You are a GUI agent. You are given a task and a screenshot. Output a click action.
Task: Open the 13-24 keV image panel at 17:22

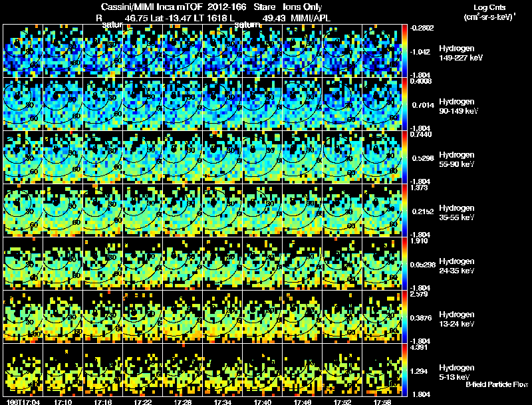142,317
